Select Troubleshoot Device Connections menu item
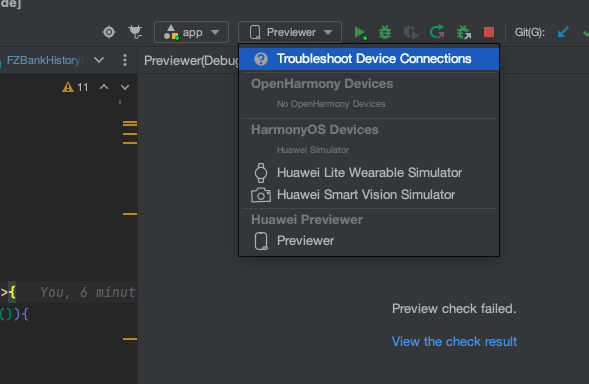Screen dimensions: 589x384 369,59
